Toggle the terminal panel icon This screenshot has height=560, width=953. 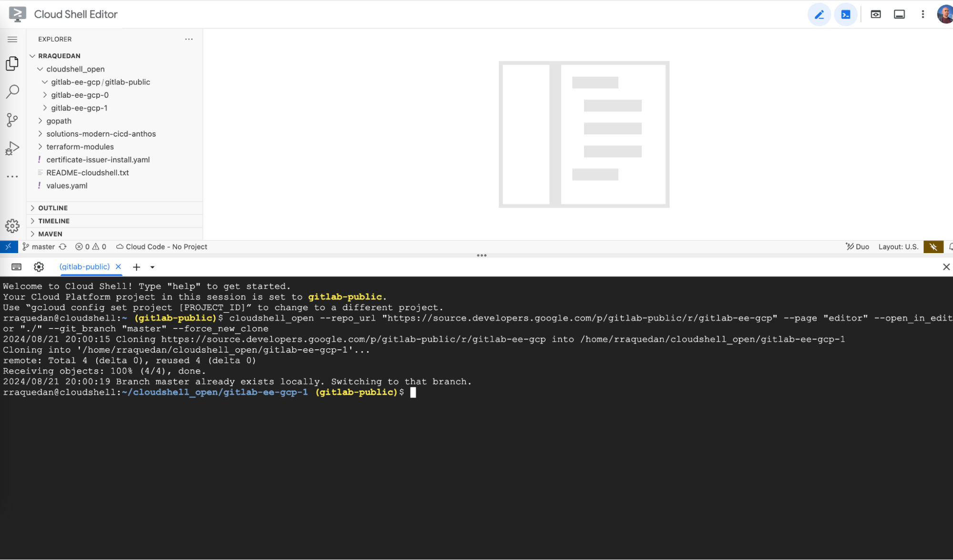tap(899, 14)
